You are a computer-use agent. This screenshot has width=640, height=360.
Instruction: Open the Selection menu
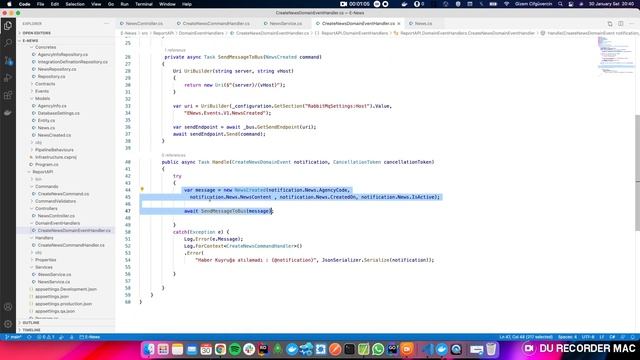[x=75, y=4]
